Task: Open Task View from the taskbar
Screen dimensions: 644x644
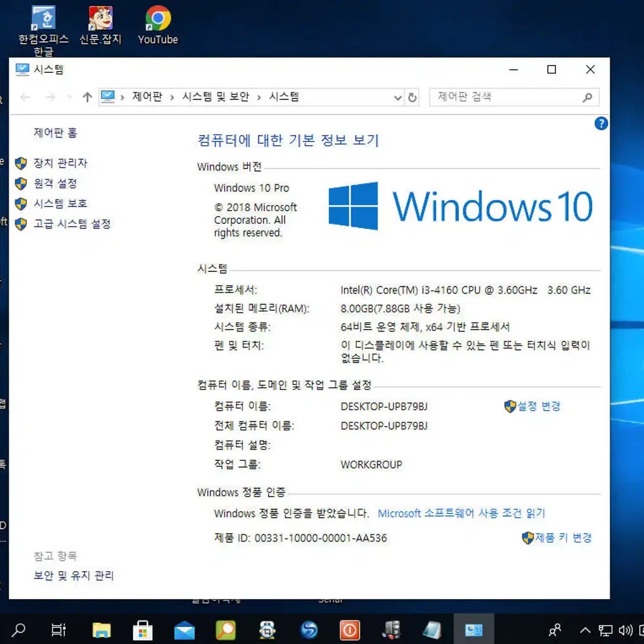Action: (58, 629)
